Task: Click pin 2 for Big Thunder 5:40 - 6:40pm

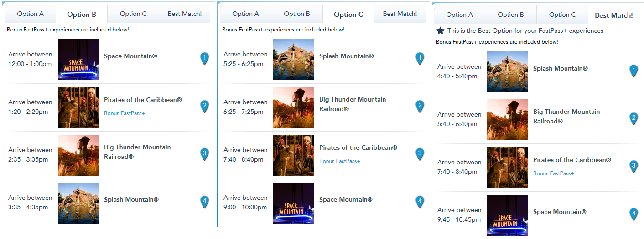Action: (x=634, y=119)
